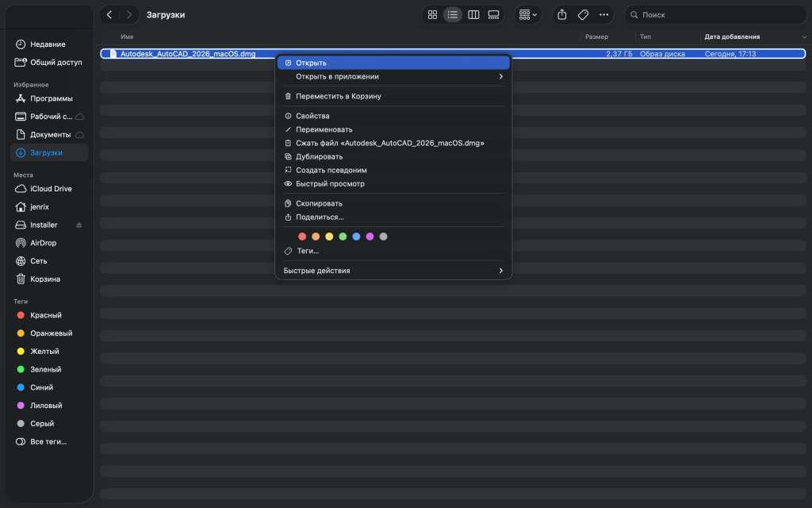Choose Теги… in the context menu
This screenshot has width=812, height=508.
393,250
